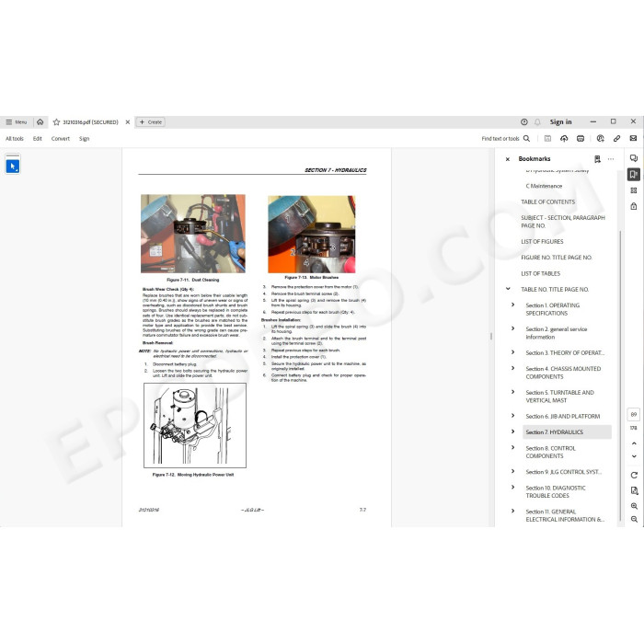
Task: Expand Section 4 CHASSIS MOUNTED COMPONENTS chevron
Action: point(512,368)
